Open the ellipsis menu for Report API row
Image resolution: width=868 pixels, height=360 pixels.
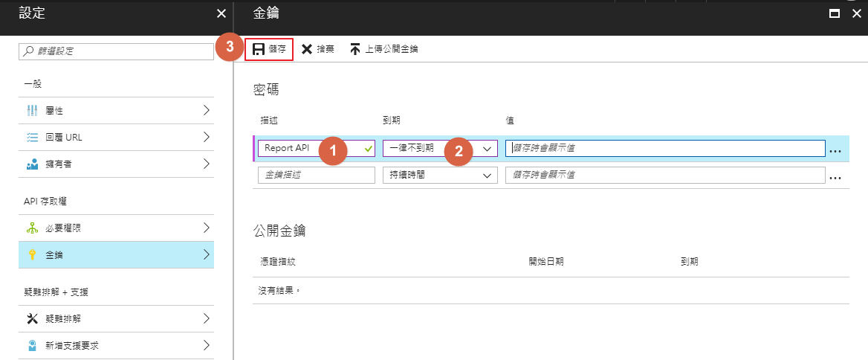tap(835, 150)
